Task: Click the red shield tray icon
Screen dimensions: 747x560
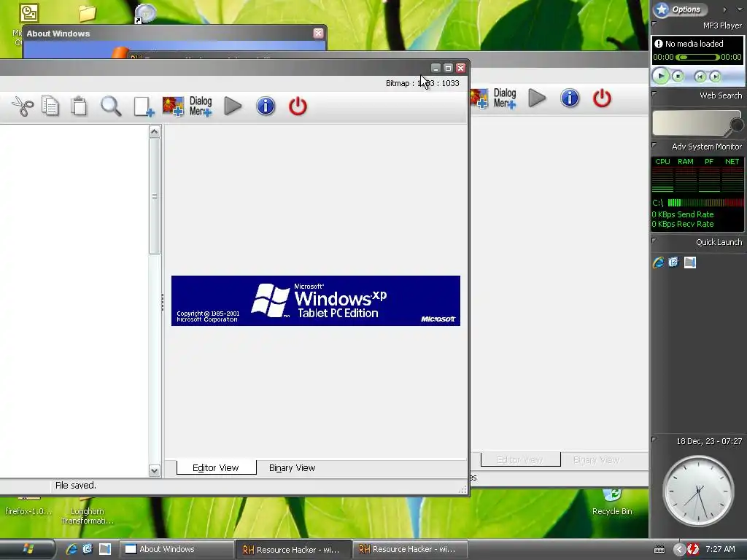Action: (x=693, y=550)
